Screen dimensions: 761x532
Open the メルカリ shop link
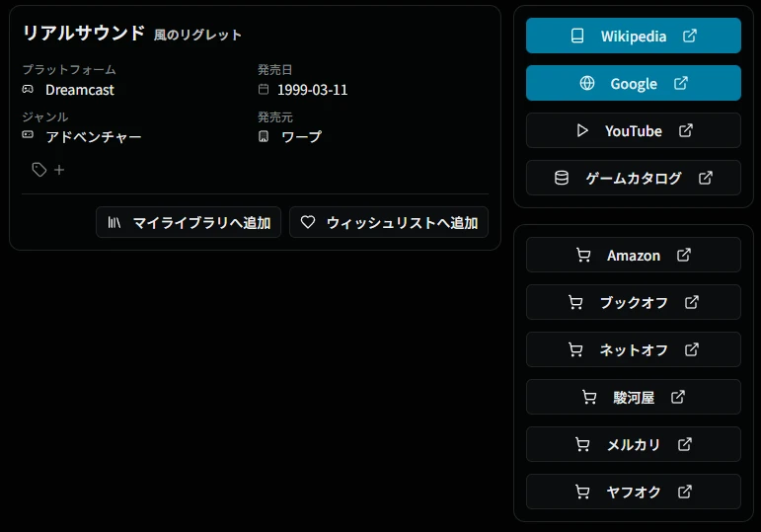(x=634, y=444)
